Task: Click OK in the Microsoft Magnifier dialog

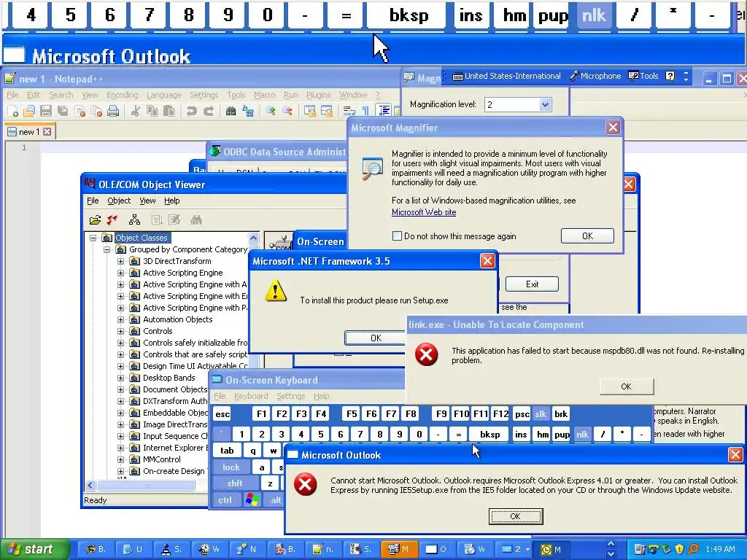Action: pos(587,236)
